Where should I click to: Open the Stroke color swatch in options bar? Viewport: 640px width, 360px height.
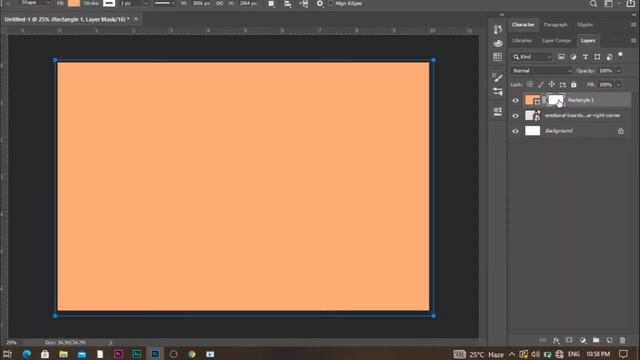[x=109, y=3]
